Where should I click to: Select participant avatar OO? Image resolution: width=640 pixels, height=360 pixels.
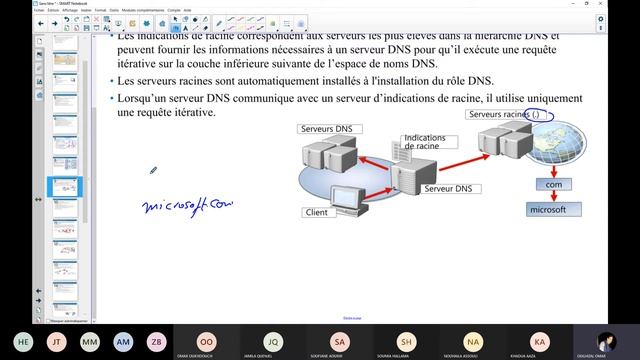click(207, 342)
